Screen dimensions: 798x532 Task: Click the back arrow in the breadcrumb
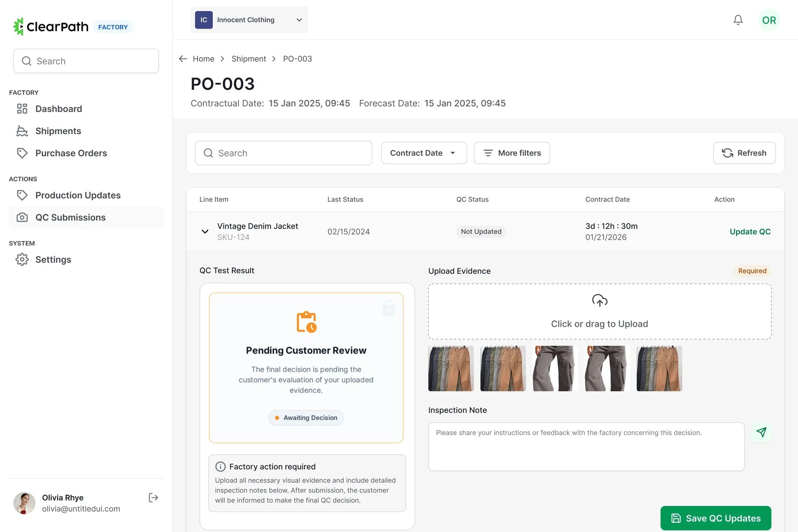pos(183,59)
